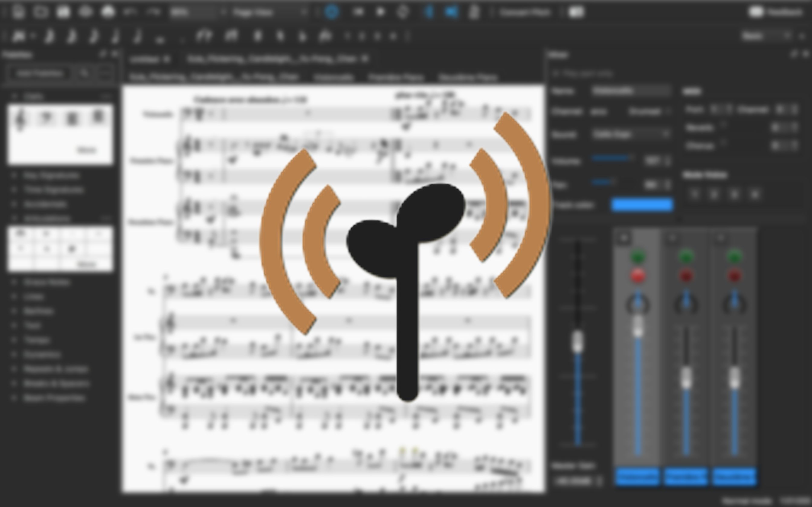The width and height of the screenshot is (812, 507).
Task: Open the Sound dropdown in the mixer
Action: pyautogui.click(x=631, y=134)
